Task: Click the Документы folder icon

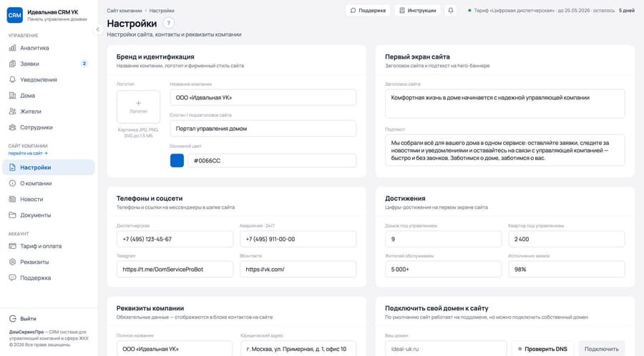Action: point(12,215)
